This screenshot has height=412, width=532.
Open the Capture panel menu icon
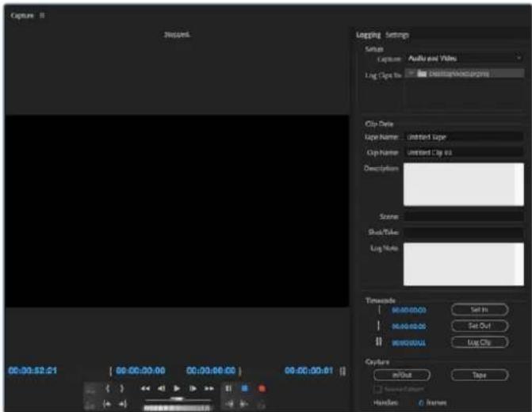coord(42,15)
